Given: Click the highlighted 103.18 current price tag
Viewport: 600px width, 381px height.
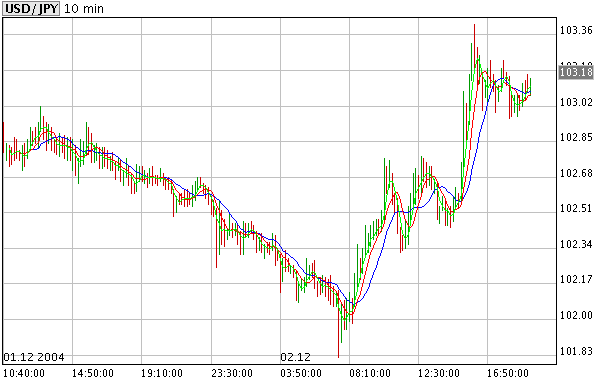Looking at the screenshot, I should (576, 72).
